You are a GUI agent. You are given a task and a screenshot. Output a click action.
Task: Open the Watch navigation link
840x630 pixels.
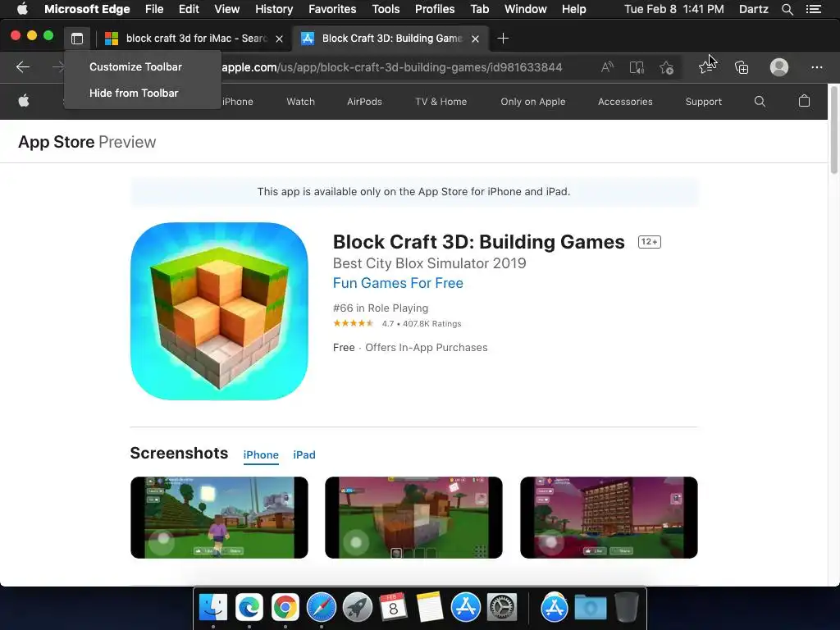click(300, 102)
